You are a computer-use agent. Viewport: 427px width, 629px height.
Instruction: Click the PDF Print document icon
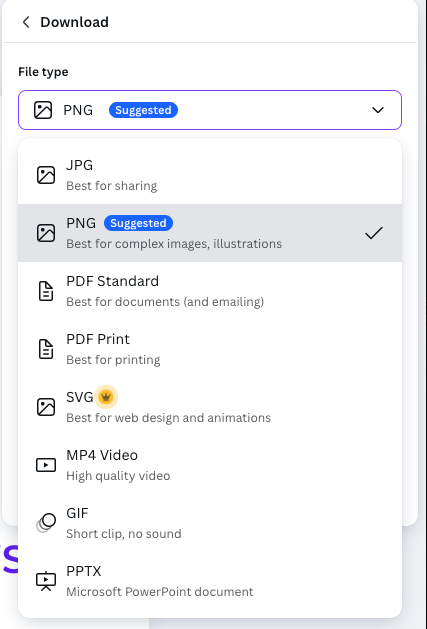46,349
